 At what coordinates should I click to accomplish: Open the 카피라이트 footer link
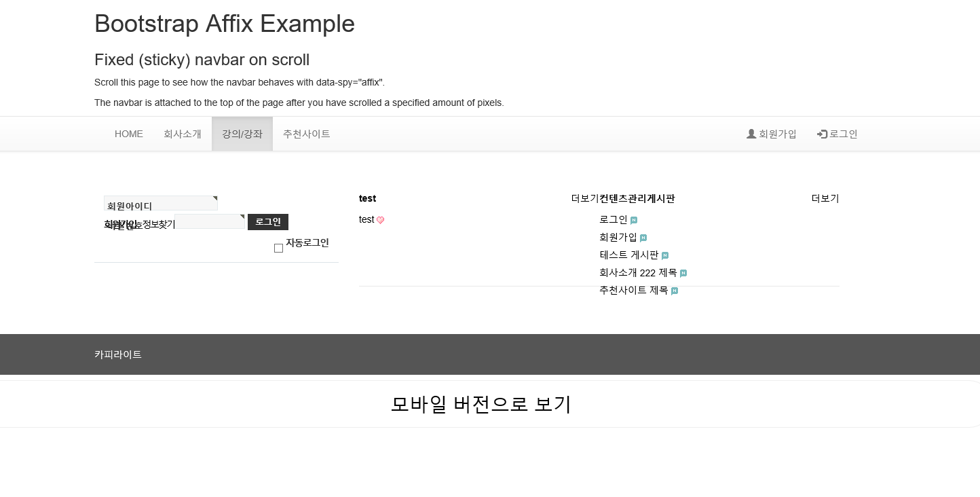point(118,354)
